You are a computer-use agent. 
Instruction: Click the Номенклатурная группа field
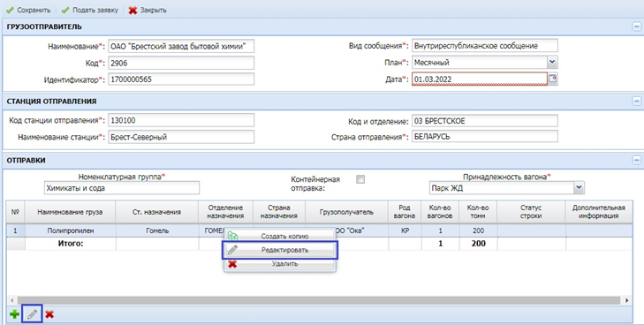[122, 188]
